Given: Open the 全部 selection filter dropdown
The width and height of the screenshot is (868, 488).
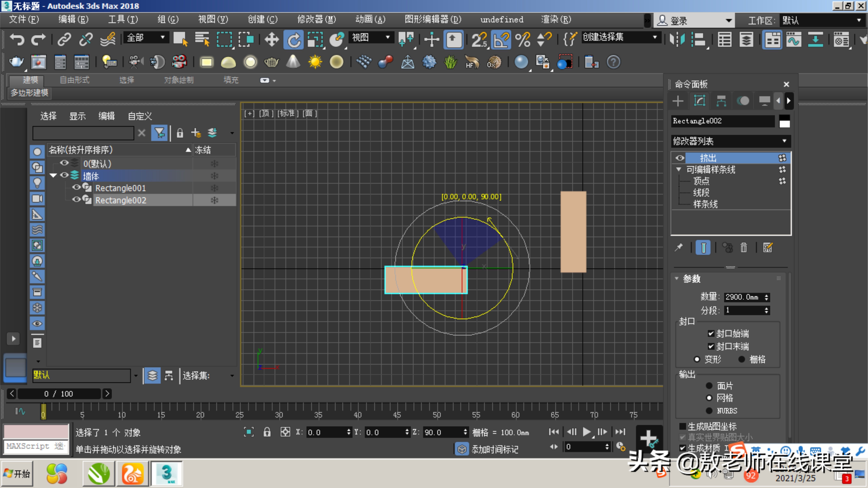Looking at the screenshot, I should (x=146, y=37).
